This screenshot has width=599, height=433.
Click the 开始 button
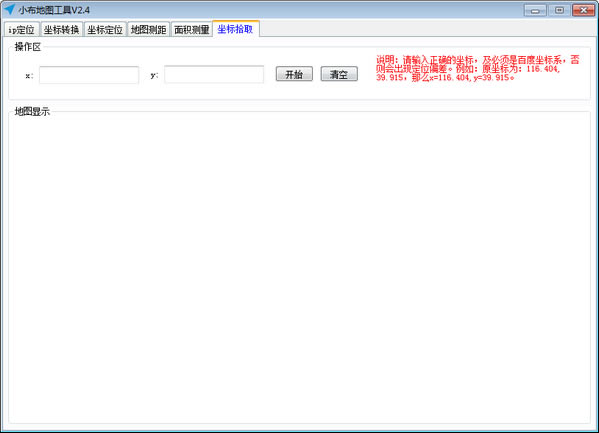pyautogui.click(x=294, y=74)
